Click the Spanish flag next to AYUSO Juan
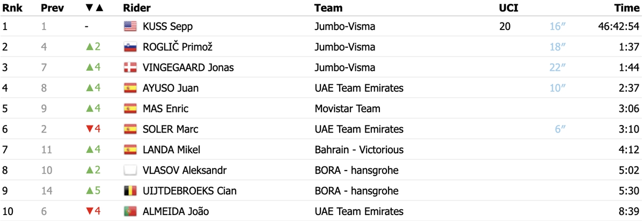 (130, 88)
